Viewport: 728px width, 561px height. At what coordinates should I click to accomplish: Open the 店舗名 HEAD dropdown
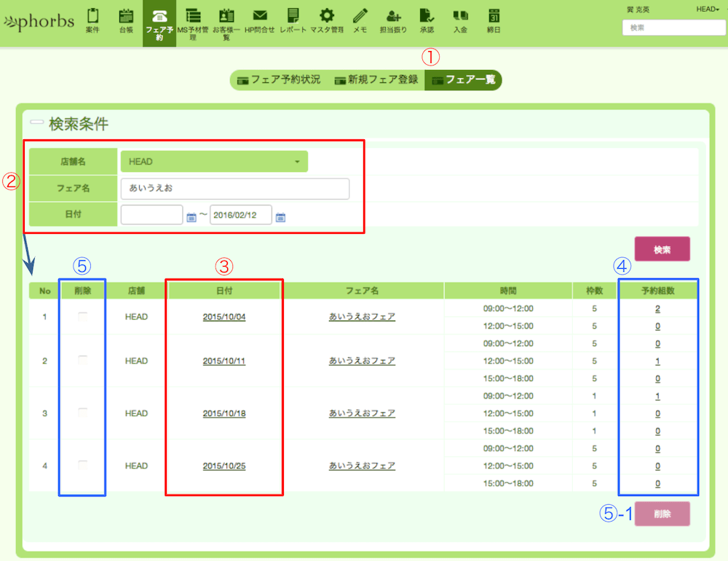[x=214, y=162]
